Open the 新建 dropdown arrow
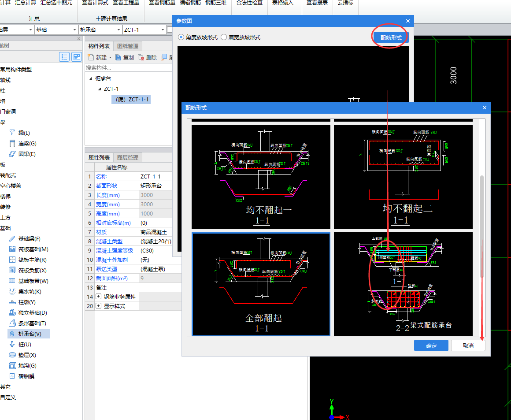Screen dimensions: 511x420 click(x=110, y=57)
